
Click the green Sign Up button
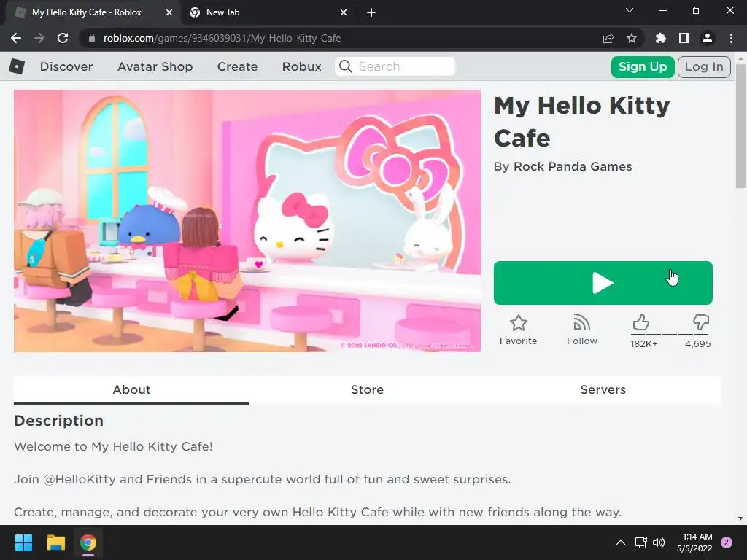(x=643, y=66)
